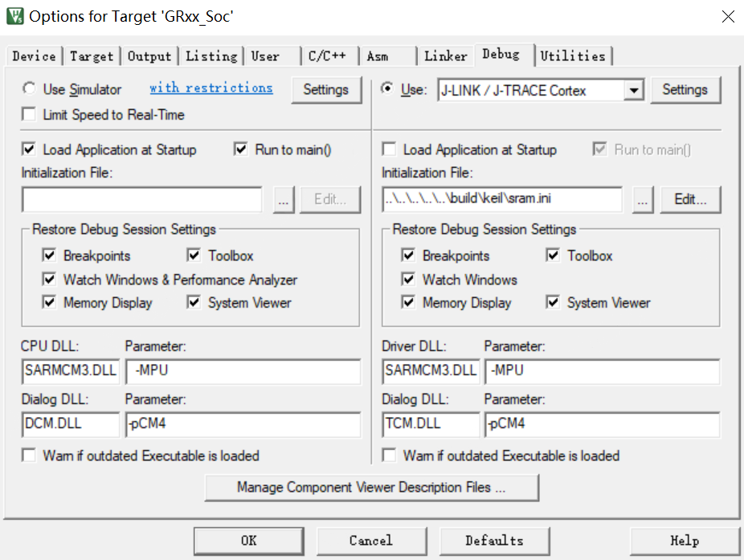Select the Use Simulator radio button
The image size is (744, 560).
pos(30,88)
